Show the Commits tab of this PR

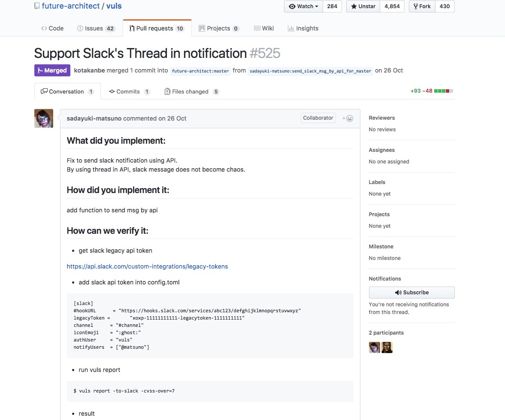point(129,91)
